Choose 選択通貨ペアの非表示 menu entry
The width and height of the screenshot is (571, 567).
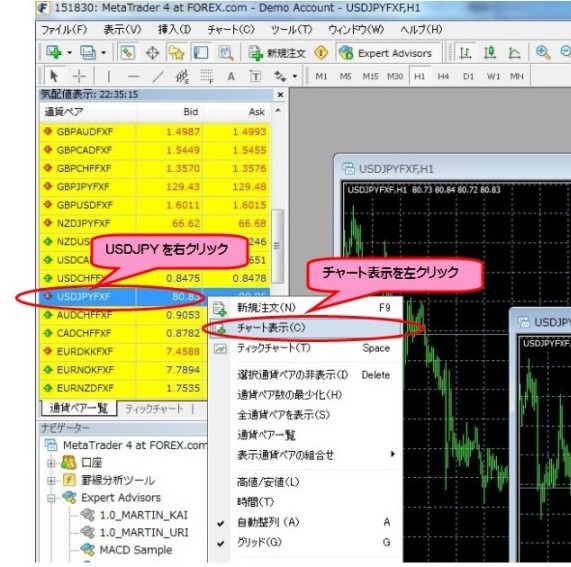tap(306, 375)
